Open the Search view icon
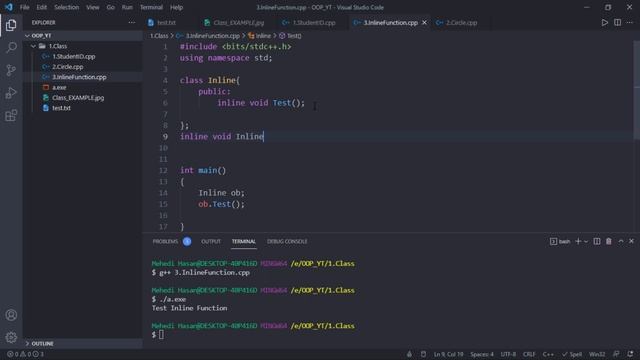This screenshot has height=360, width=640. click(11, 47)
